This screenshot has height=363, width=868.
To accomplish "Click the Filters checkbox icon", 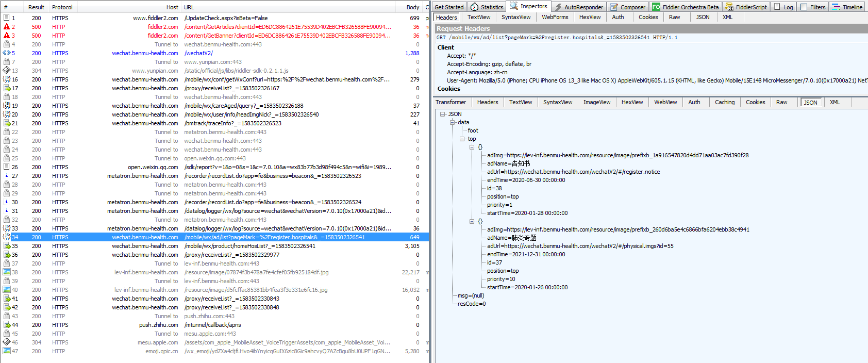I will point(804,7).
